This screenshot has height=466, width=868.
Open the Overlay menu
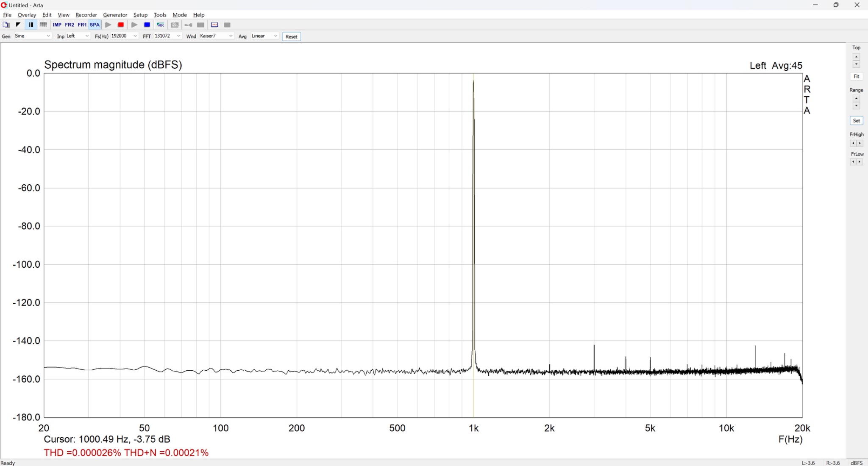(x=27, y=15)
